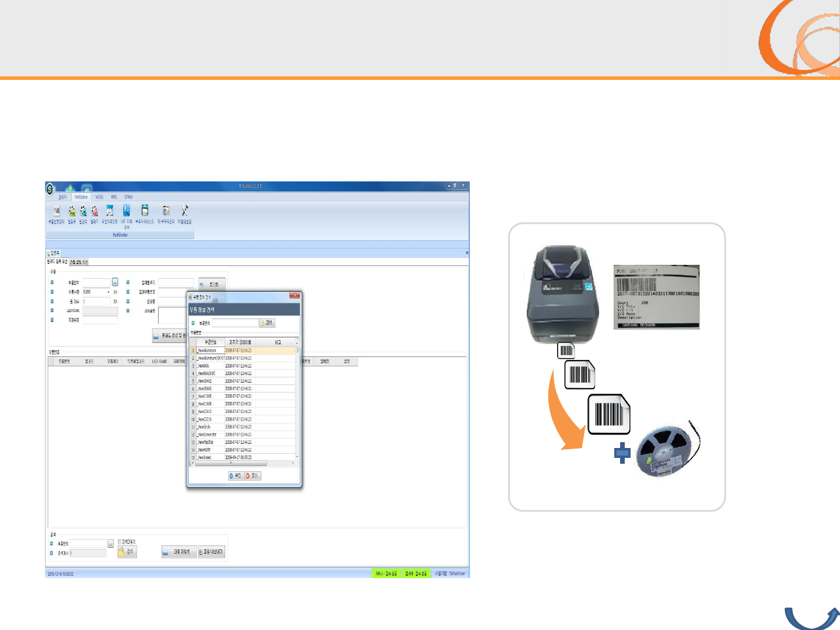Click the bottom-area 검색 search button

[127, 551]
